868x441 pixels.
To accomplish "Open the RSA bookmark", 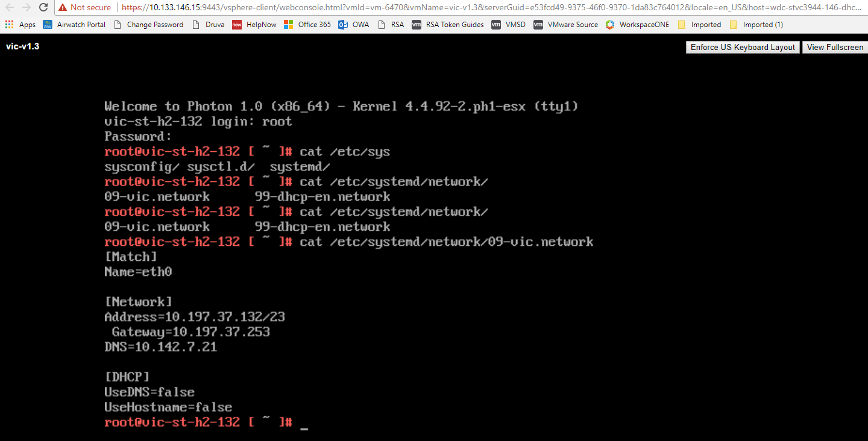I will (391, 25).
